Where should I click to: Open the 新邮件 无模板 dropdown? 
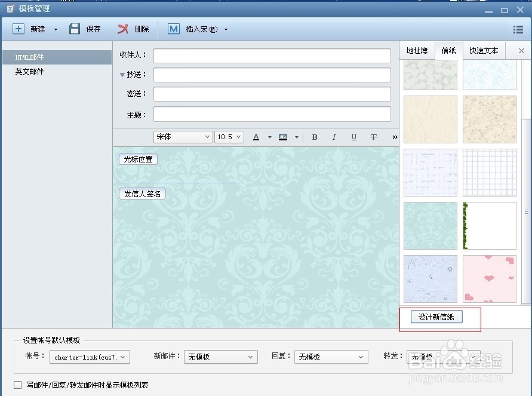coord(220,357)
